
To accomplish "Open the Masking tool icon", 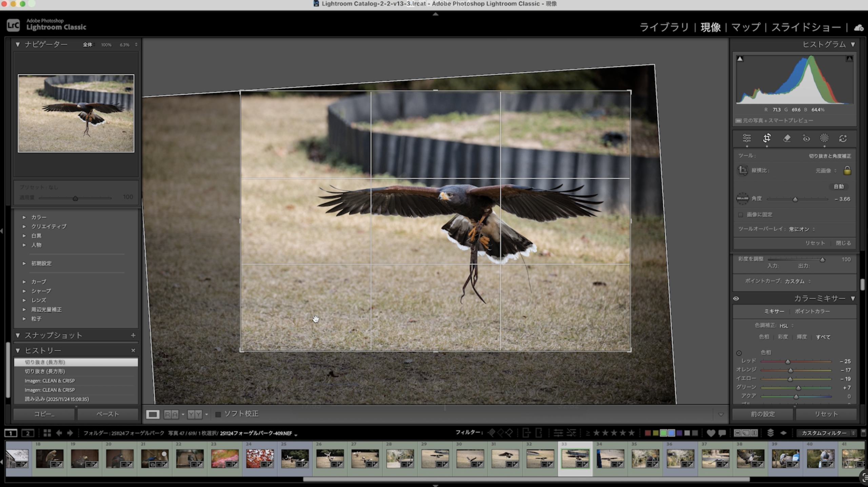I will pyautogui.click(x=824, y=138).
